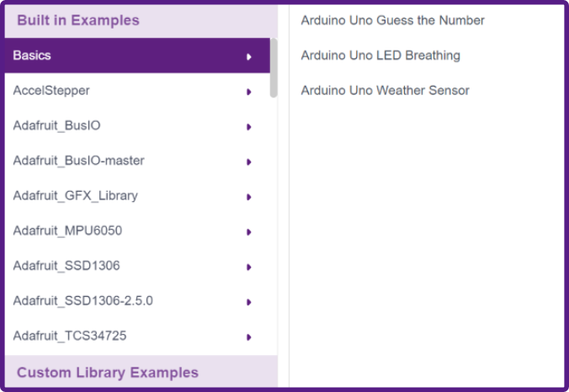Select Adafruit_SSD1306-2.5.0 in the list
The height and width of the screenshot is (392, 569).
click(x=137, y=301)
